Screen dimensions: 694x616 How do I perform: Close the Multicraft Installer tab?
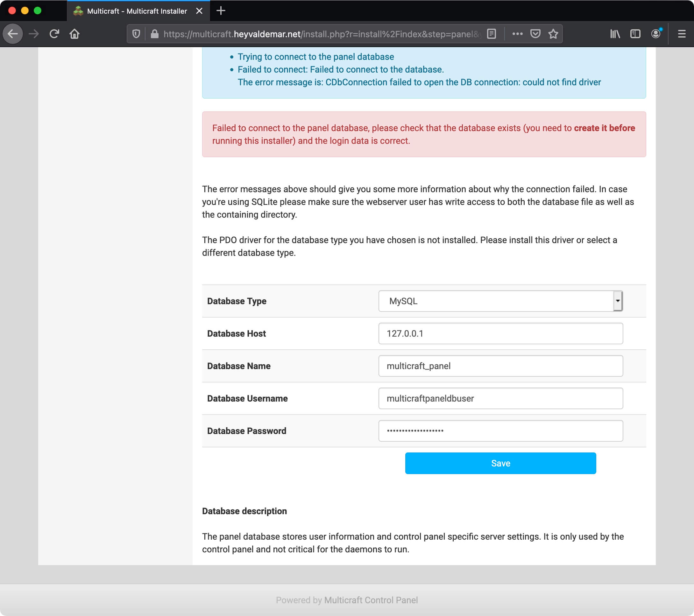point(199,11)
